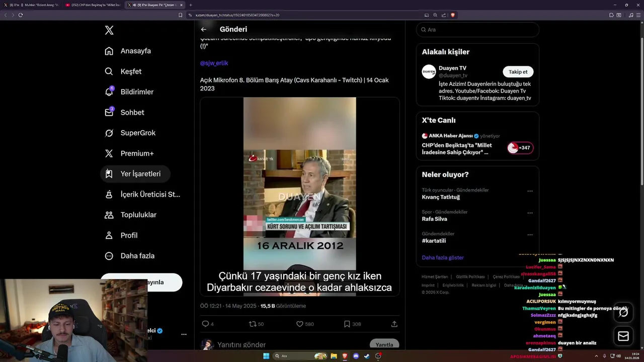
Task: Open the Kıvanç Tatlıtuğ trending topic
Action: (x=441, y=197)
